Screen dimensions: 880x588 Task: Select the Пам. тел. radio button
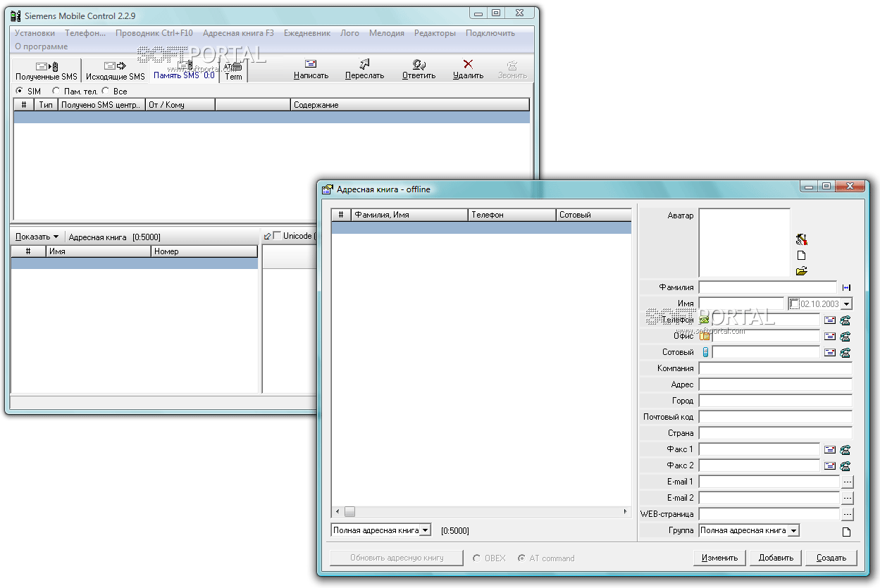(56, 91)
